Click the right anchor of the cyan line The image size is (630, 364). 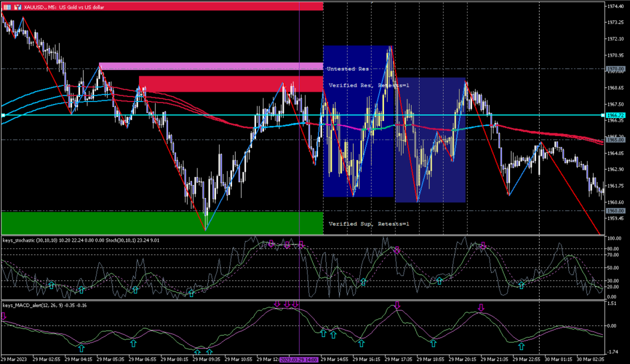(603, 116)
